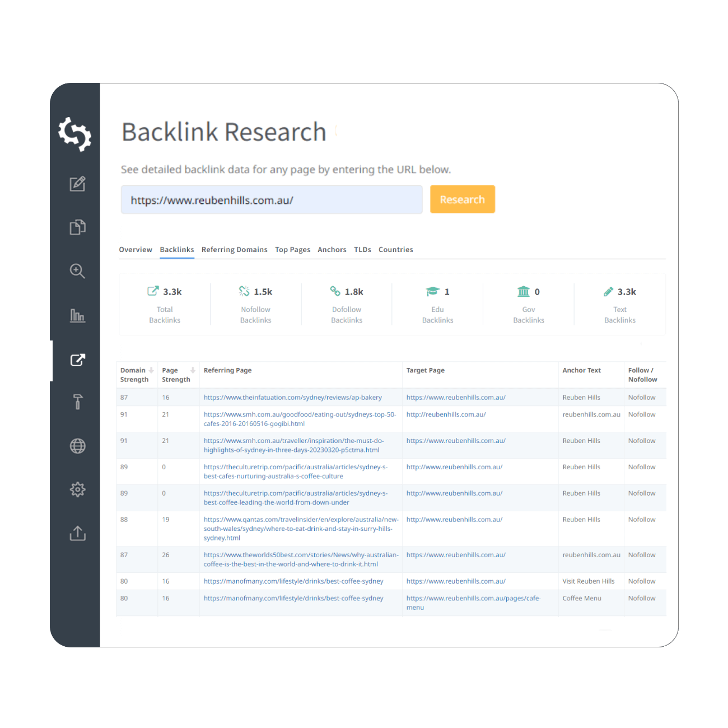Open smh.com.au goodfood top-50 cafes link
Screen dimensions: 728x728
pos(300,419)
